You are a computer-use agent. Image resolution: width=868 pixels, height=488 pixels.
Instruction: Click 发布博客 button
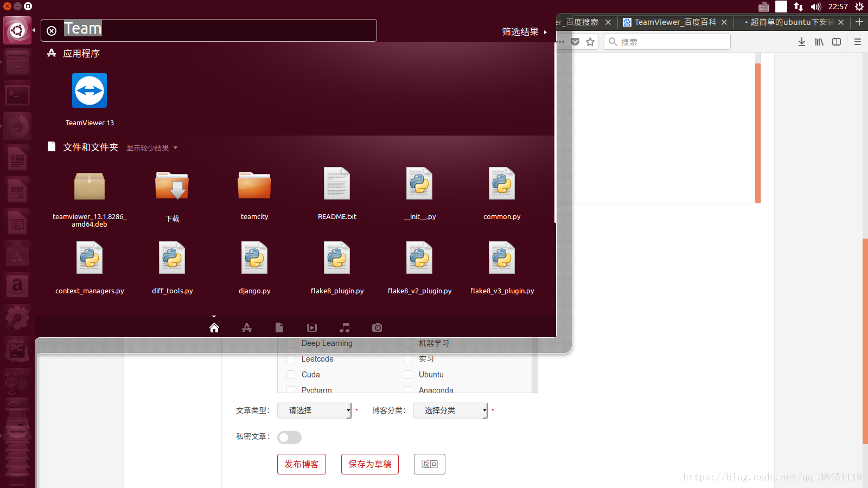[x=302, y=464]
